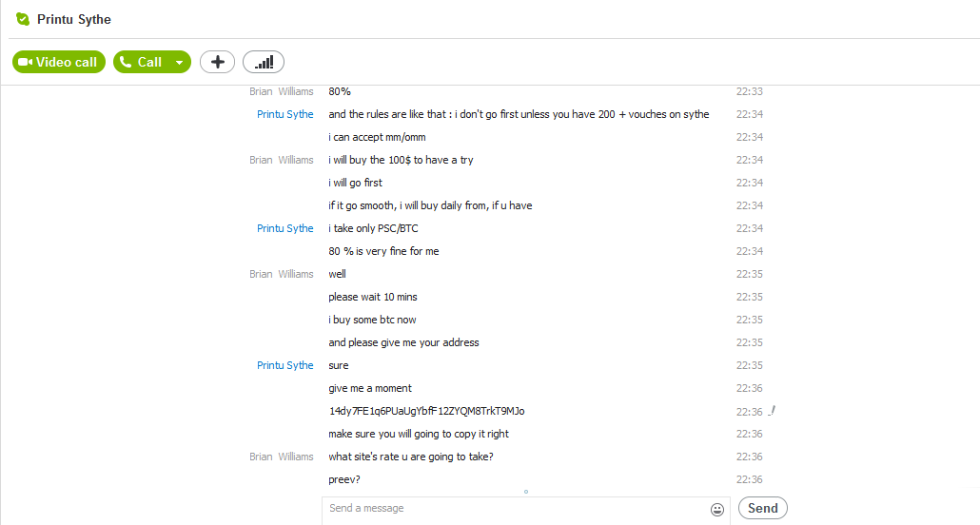The width and height of the screenshot is (980, 525).
Task: Focus the Send a message input field
Action: pyautogui.click(x=515, y=509)
